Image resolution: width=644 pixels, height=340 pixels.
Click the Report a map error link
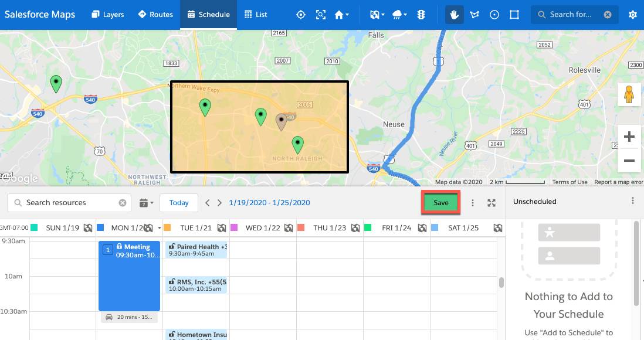tap(619, 182)
